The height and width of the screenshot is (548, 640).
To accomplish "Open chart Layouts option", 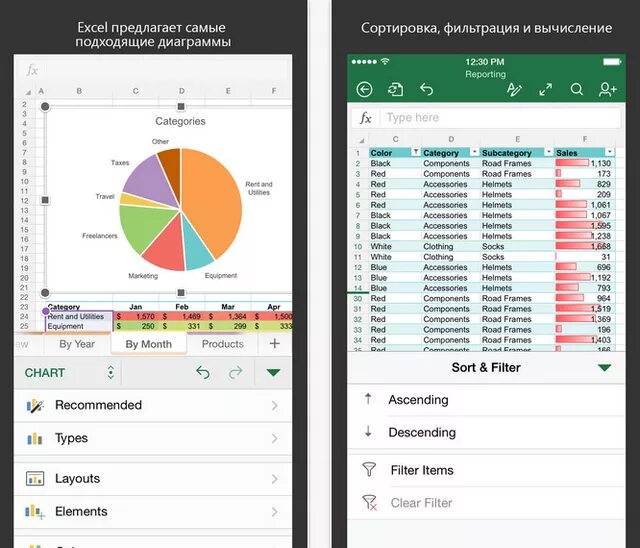I will tap(153, 479).
